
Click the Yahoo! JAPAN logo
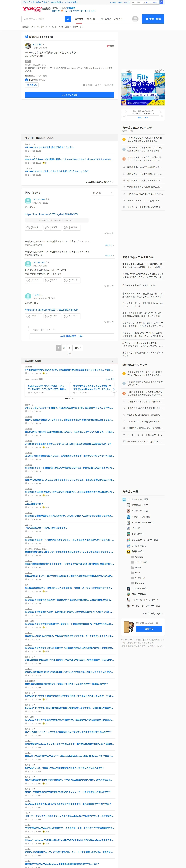tap(31, 9)
